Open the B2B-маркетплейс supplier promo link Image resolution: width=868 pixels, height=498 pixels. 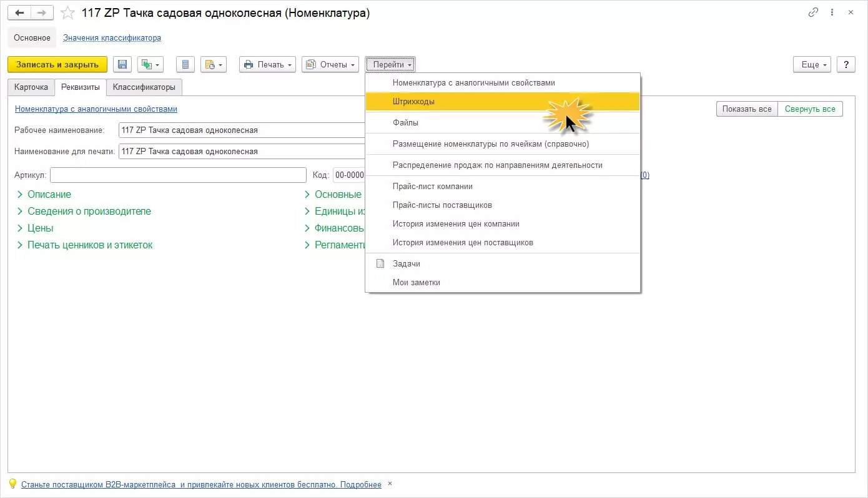(201, 484)
